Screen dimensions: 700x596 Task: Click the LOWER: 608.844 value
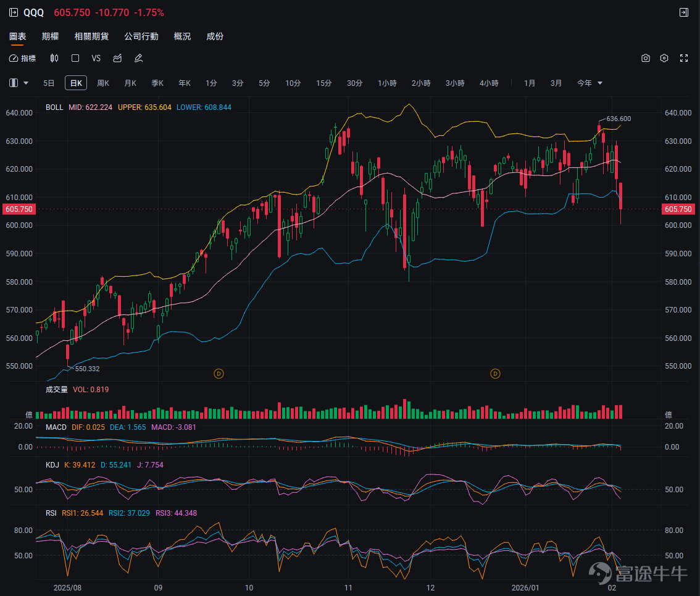coord(204,107)
